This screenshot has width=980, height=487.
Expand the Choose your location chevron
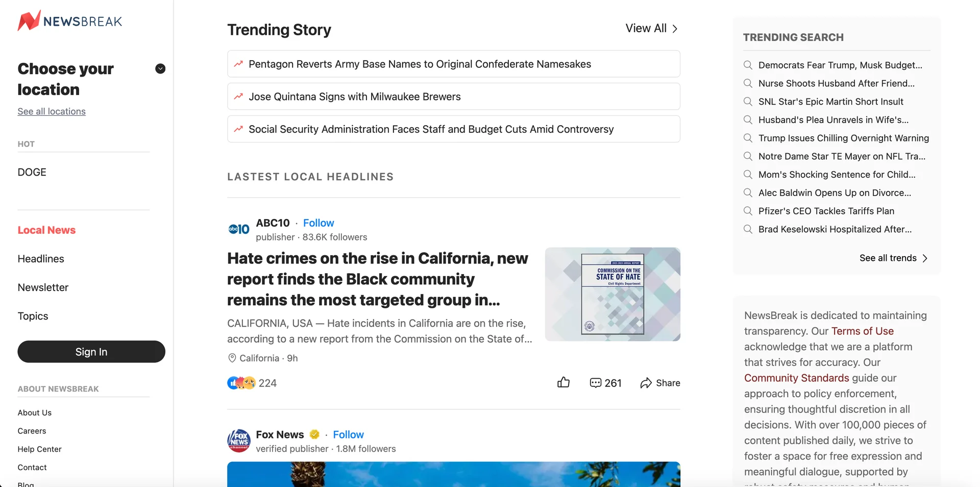tap(160, 68)
